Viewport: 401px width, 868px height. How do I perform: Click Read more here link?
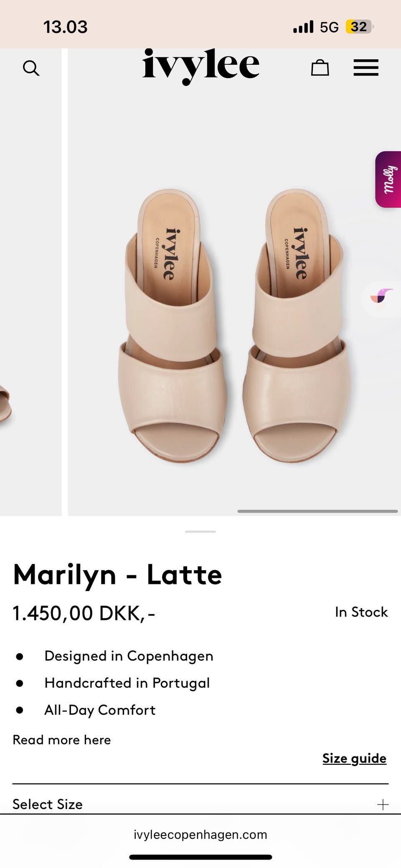[x=62, y=740]
